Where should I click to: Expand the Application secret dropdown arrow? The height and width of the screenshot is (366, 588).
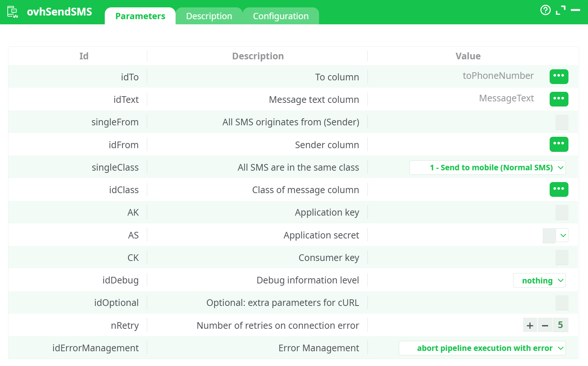click(x=562, y=235)
